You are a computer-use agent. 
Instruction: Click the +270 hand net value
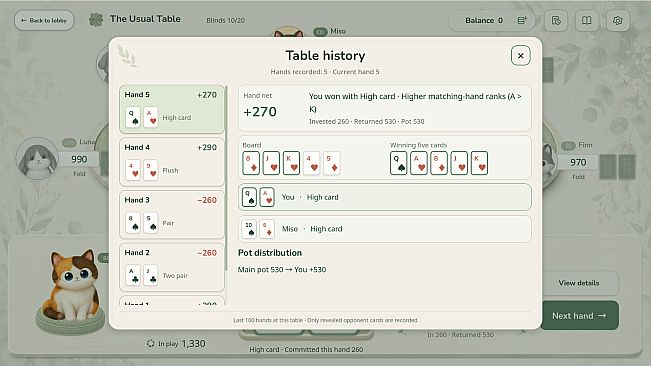260,112
